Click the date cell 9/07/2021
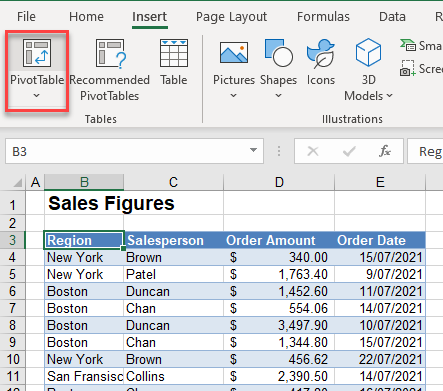The width and height of the screenshot is (443, 391). pyautogui.click(x=380, y=274)
